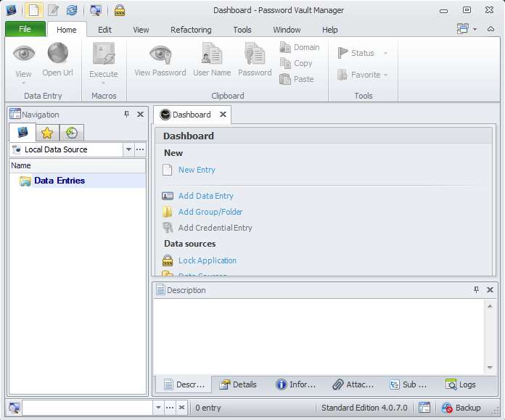Toggle auto-hide pin on Description panel
The image size is (505, 420).
point(476,290)
